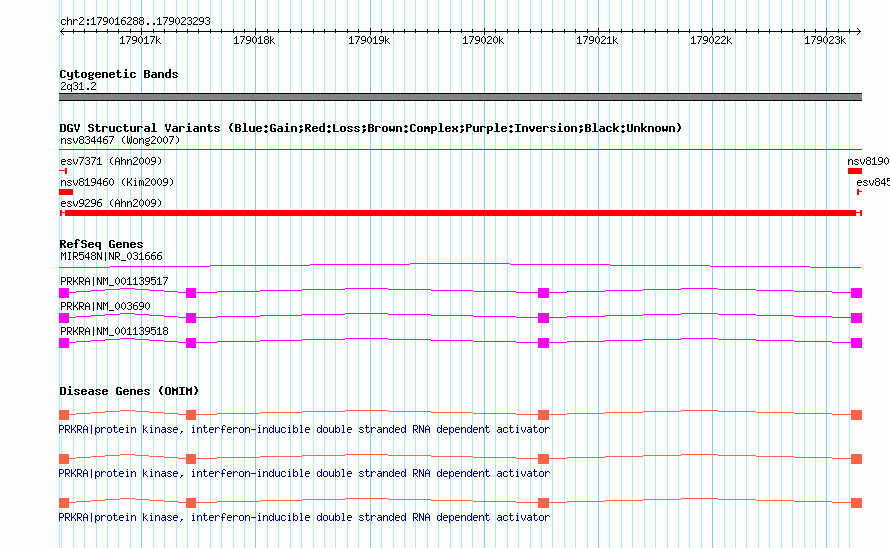The image size is (890, 548).
Task: Click the PRKRA|NM_001139517 transcript label
Action: pos(114,282)
